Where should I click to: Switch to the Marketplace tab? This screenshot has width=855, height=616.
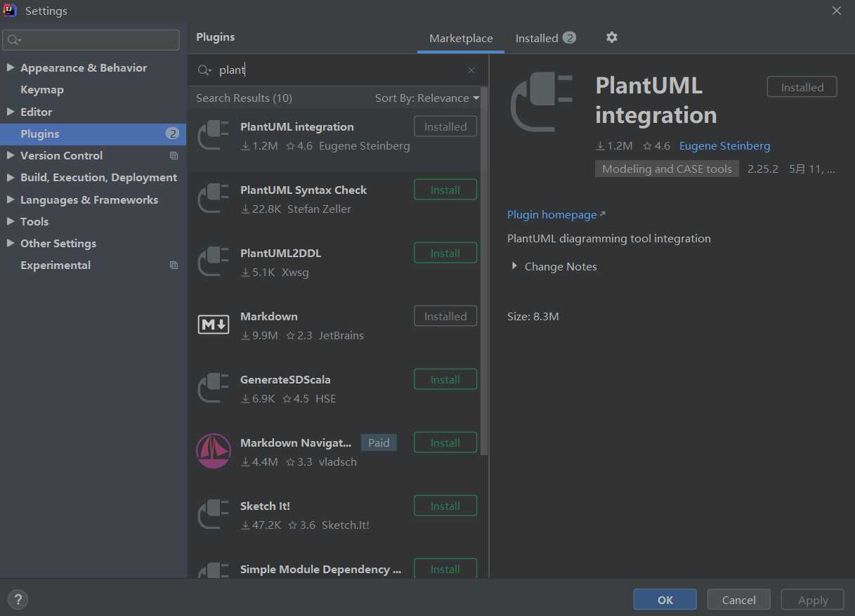click(x=461, y=39)
